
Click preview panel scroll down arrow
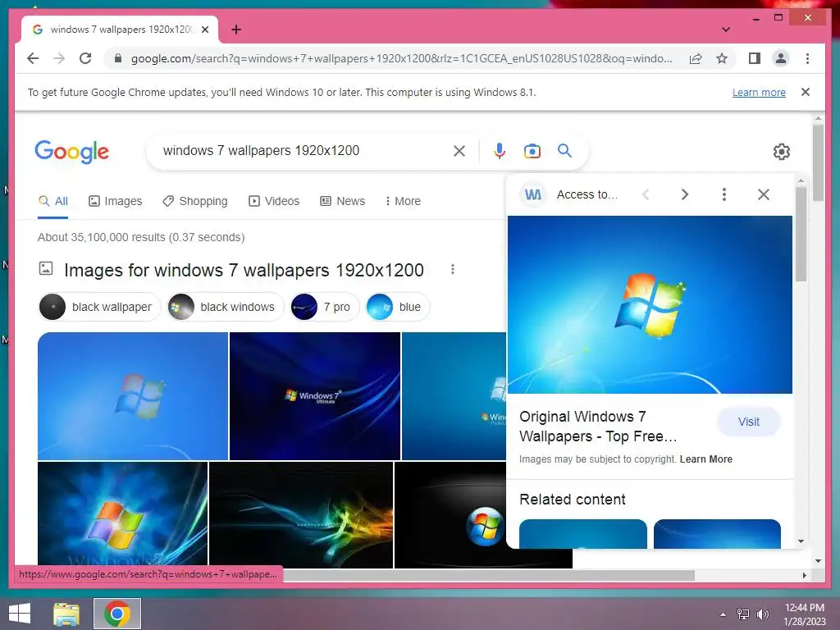point(801,541)
